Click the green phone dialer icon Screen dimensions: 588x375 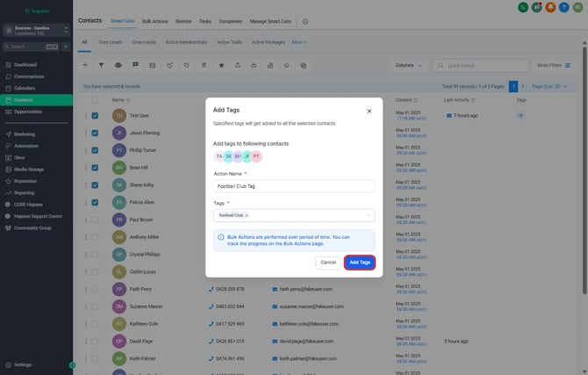point(523,7)
